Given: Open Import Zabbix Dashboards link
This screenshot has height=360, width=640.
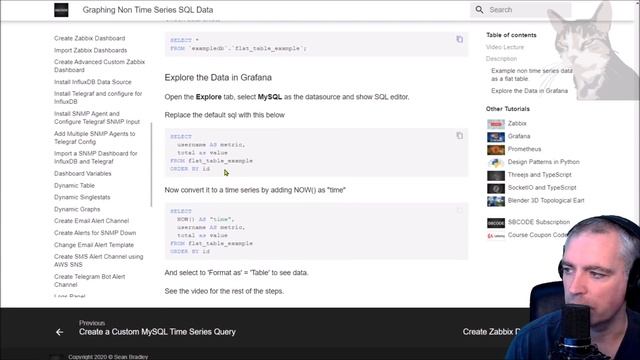Looking at the screenshot, I should tap(90, 50).
